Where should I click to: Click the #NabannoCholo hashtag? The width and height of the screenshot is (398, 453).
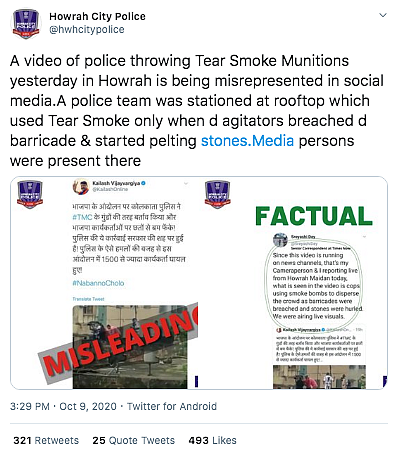[98, 283]
